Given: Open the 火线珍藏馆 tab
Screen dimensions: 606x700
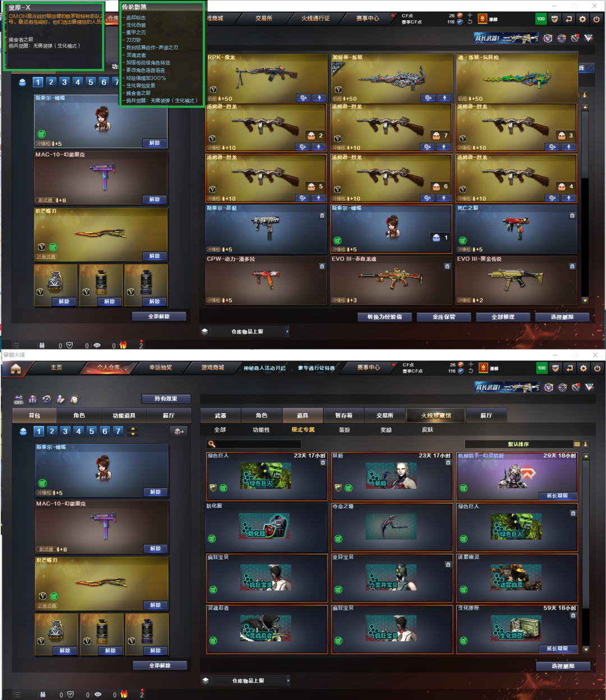Looking at the screenshot, I should coord(436,415).
